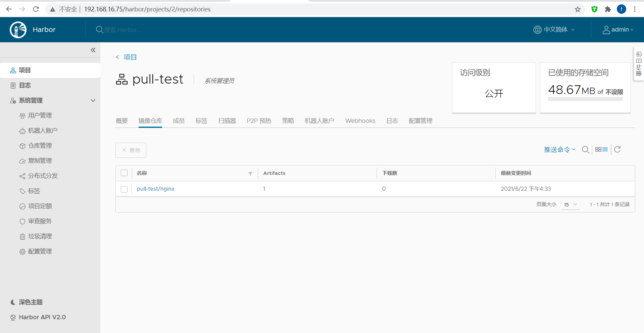The image size is (644, 333).
Task: Click the storage usage progress bar
Action: point(585,99)
